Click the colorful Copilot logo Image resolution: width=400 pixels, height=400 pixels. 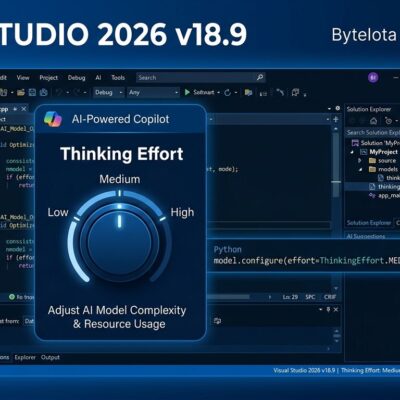(53, 119)
